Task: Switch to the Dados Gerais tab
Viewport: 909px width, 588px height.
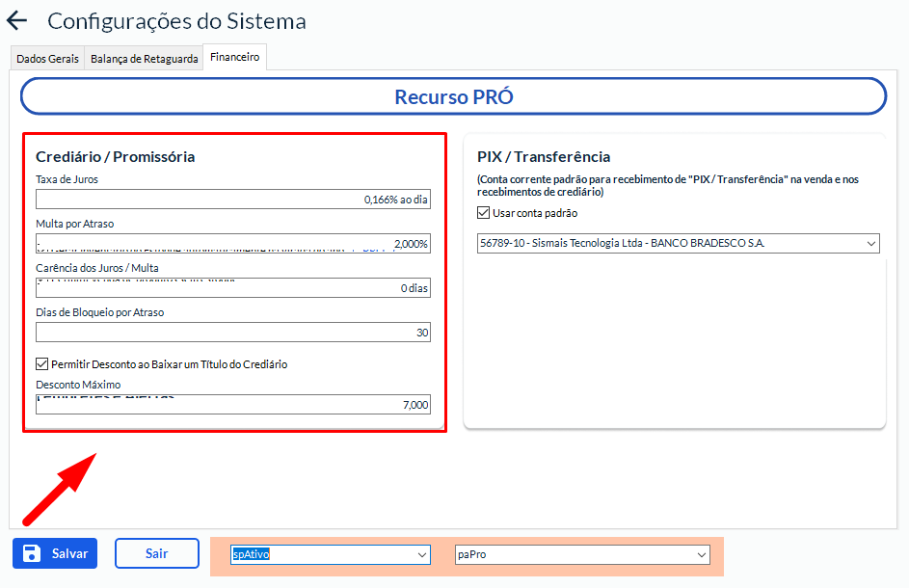Action: pos(47,59)
